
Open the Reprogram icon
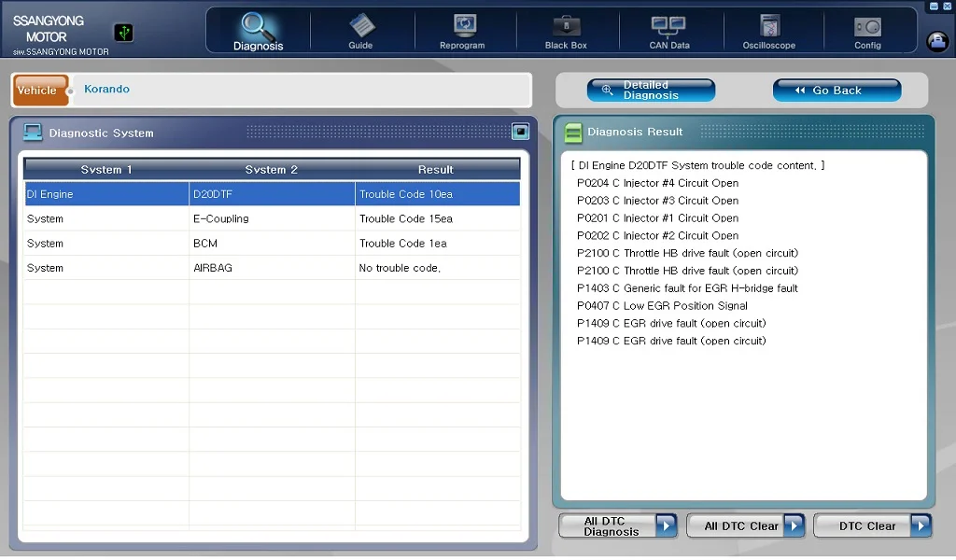click(464, 26)
